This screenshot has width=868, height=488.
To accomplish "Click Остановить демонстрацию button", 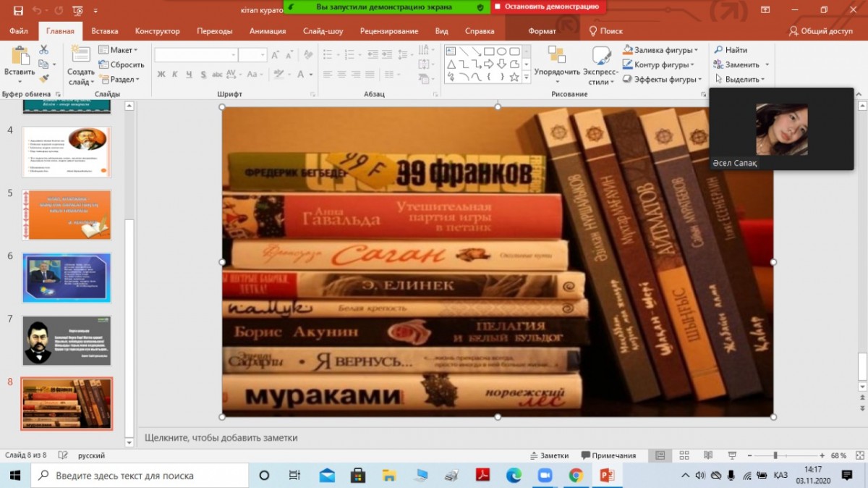I will click(x=549, y=7).
